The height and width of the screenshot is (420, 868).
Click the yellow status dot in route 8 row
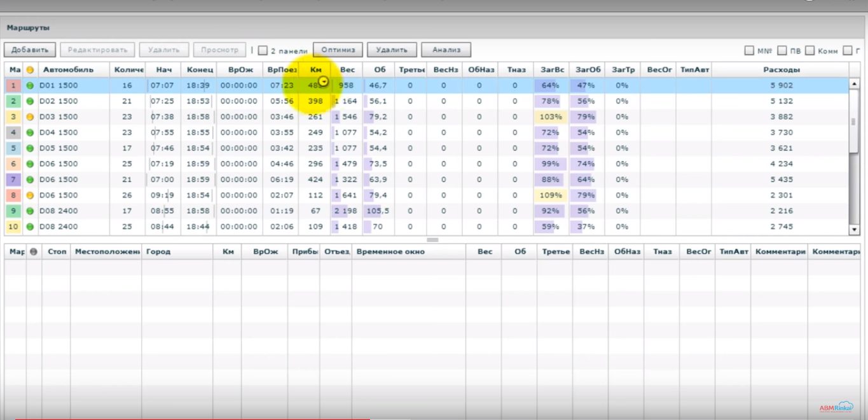click(x=30, y=195)
